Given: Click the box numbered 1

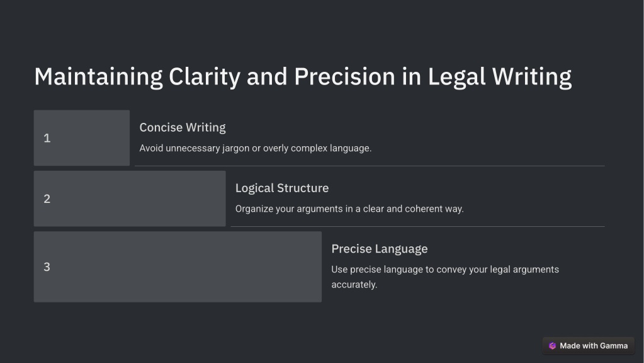Looking at the screenshot, I should coord(82,138).
